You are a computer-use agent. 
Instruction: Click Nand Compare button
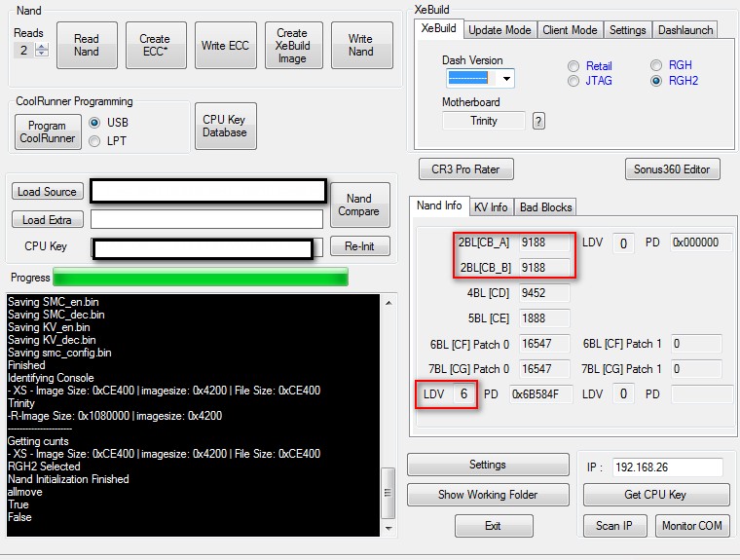pos(359,205)
